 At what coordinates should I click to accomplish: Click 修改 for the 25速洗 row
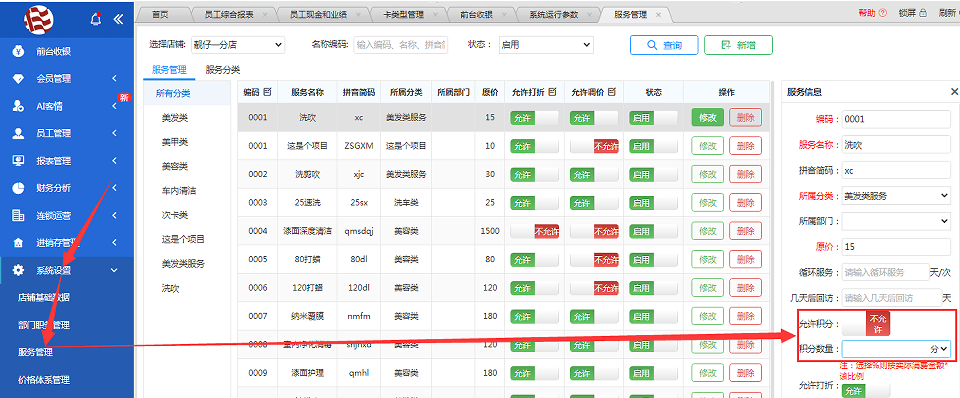pos(708,203)
